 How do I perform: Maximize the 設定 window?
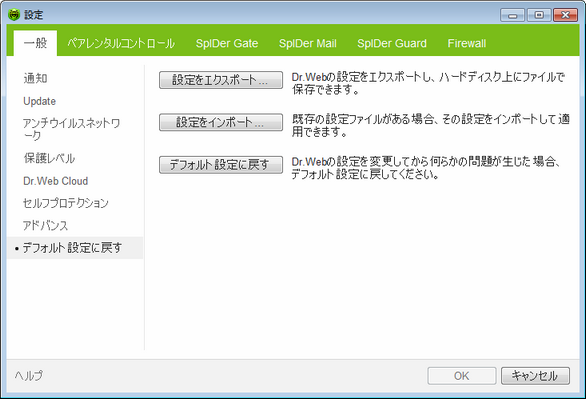(x=539, y=15)
